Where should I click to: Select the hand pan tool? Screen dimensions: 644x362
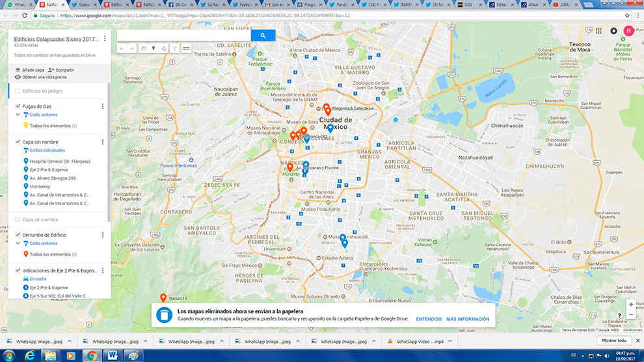pos(143,48)
